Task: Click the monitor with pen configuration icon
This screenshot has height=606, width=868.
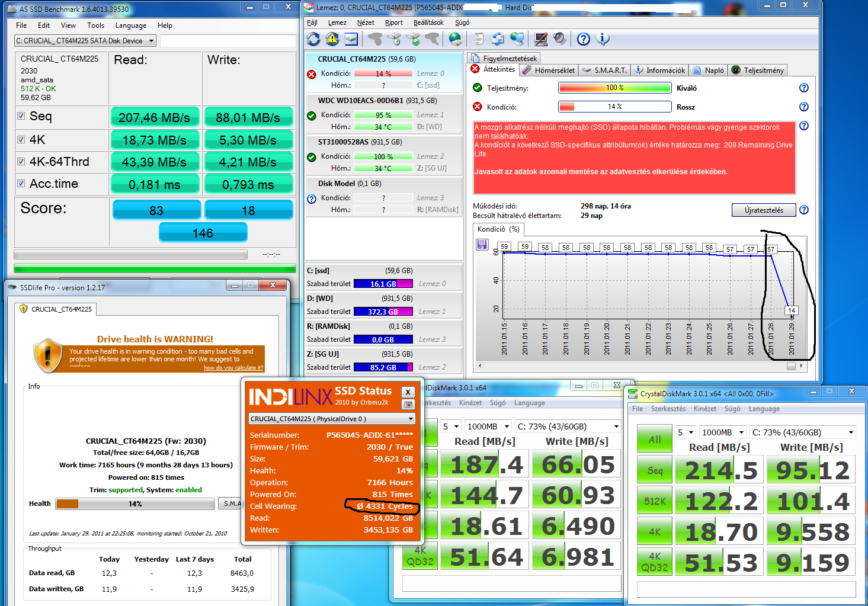Action: click(x=541, y=39)
